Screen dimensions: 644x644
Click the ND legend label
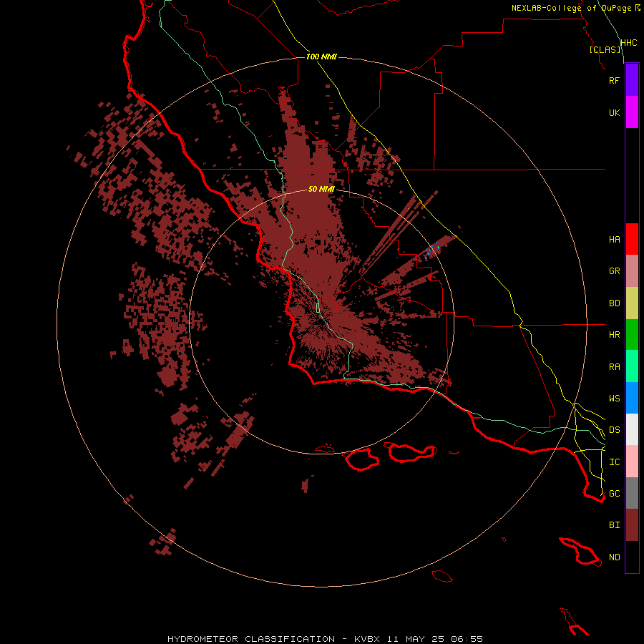pos(614,557)
